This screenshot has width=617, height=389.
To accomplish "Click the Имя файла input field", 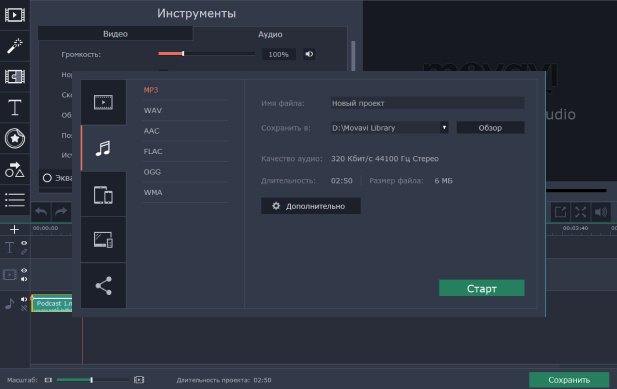I will 427,103.
